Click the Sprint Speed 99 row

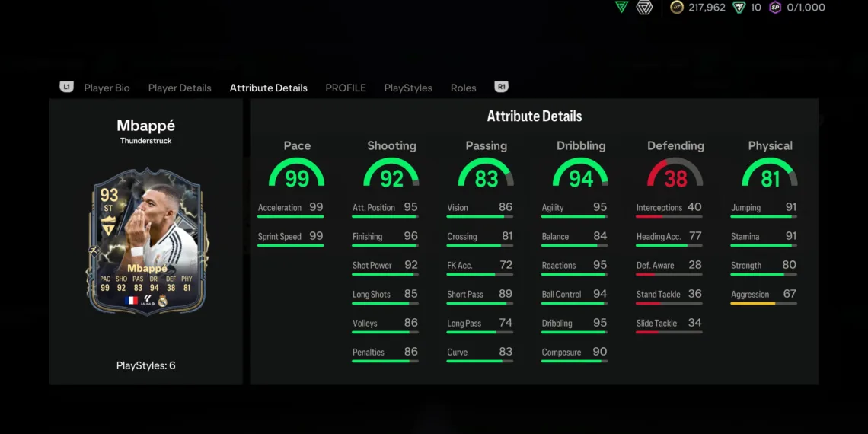(x=291, y=238)
